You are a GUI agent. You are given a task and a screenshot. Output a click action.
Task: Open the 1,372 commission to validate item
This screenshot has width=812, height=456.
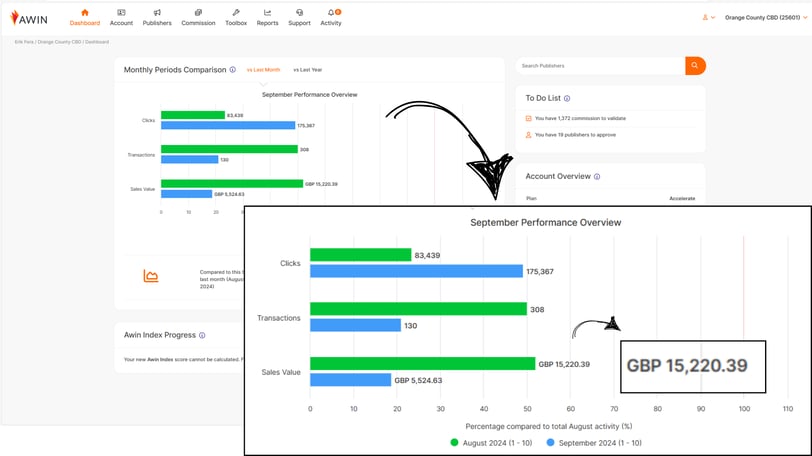580,119
